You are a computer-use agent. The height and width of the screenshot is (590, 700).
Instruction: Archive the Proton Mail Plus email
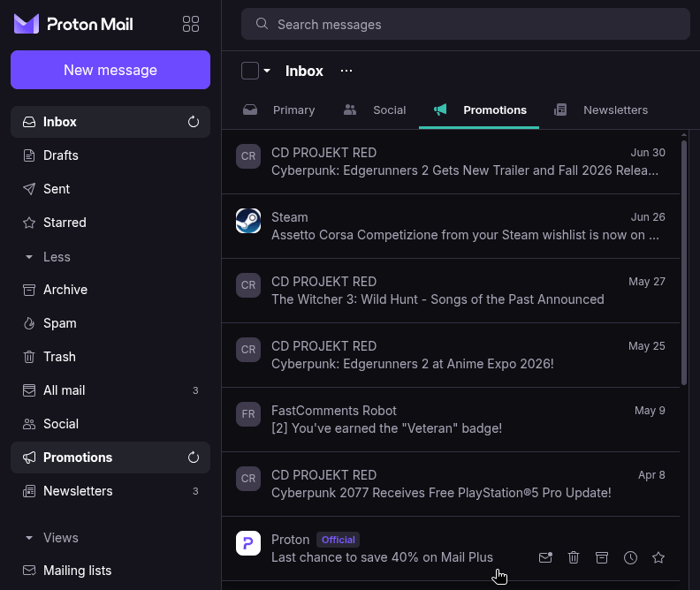coord(602,557)
